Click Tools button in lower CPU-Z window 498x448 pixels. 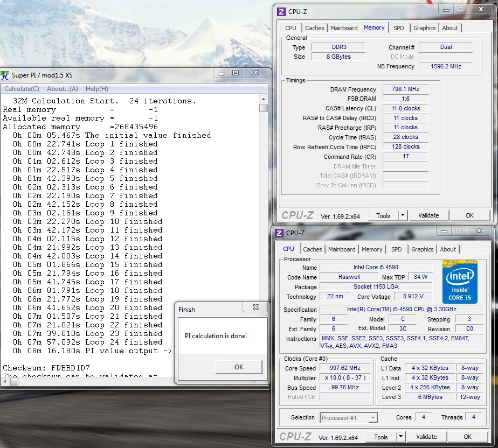coord(381,437)
